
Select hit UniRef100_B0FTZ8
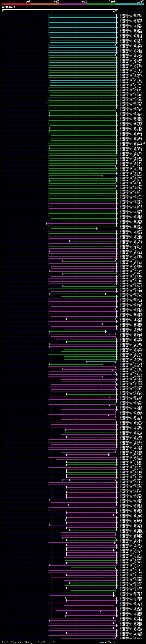pos(131,22)
